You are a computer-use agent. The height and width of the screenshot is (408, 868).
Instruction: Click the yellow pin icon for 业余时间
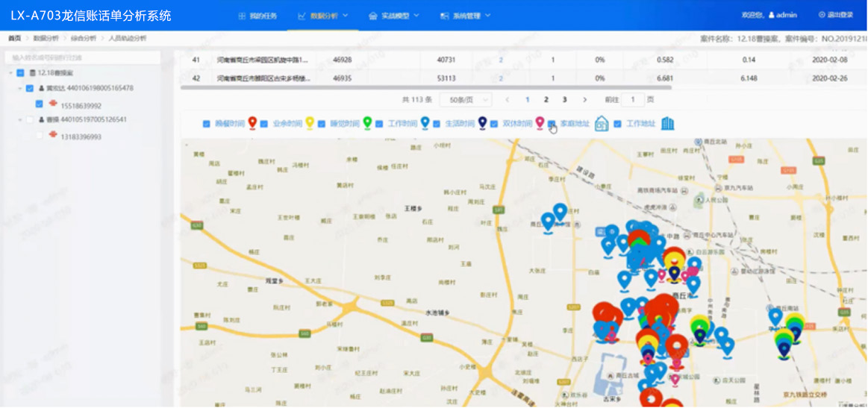pyautogui.click(x=310, y=123)
